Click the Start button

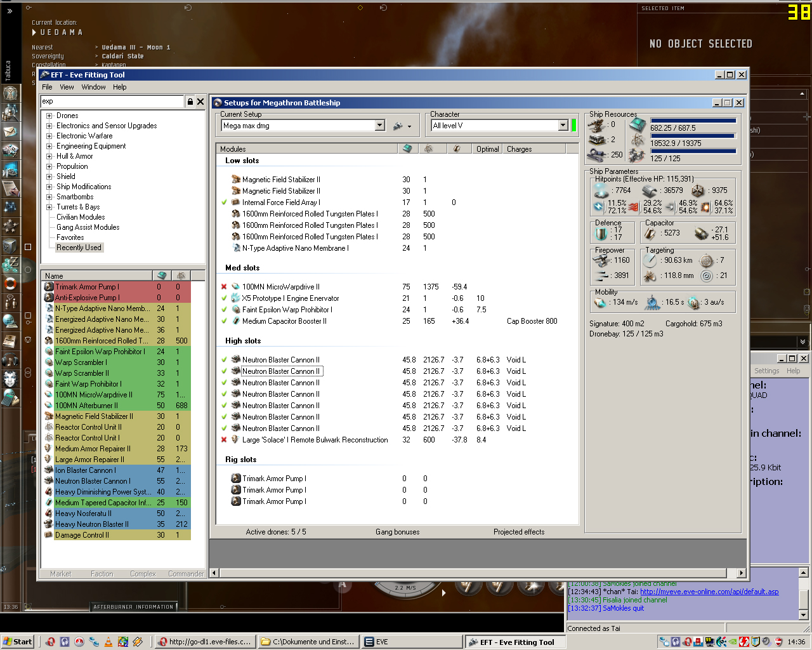click(17, 642)
